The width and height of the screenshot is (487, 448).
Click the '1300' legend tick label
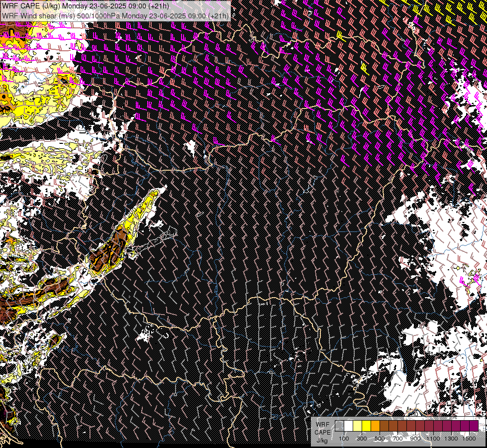pyautogui.click(x=451, y=439)
